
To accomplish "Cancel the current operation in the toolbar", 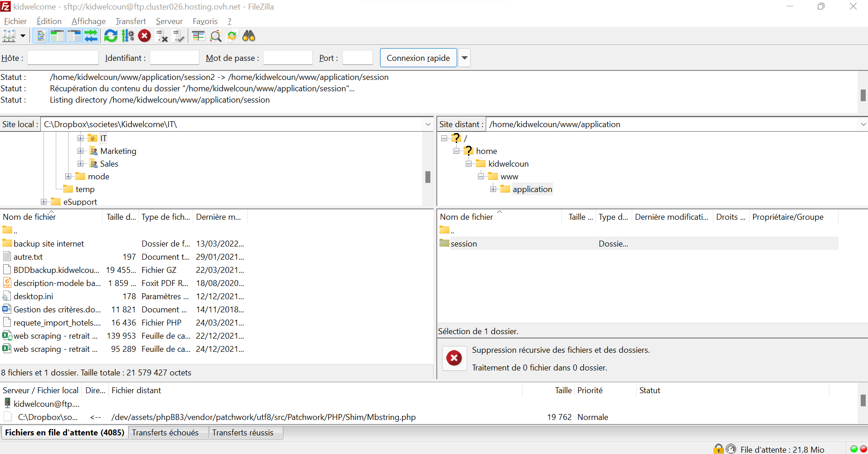I will pyautogui.click(x=145, y=36).
